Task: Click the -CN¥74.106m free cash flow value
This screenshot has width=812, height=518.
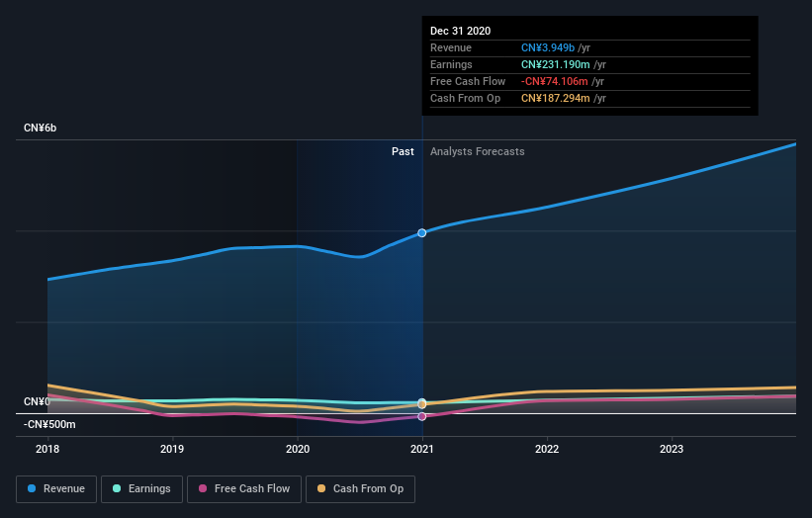Action: point(554,81)
